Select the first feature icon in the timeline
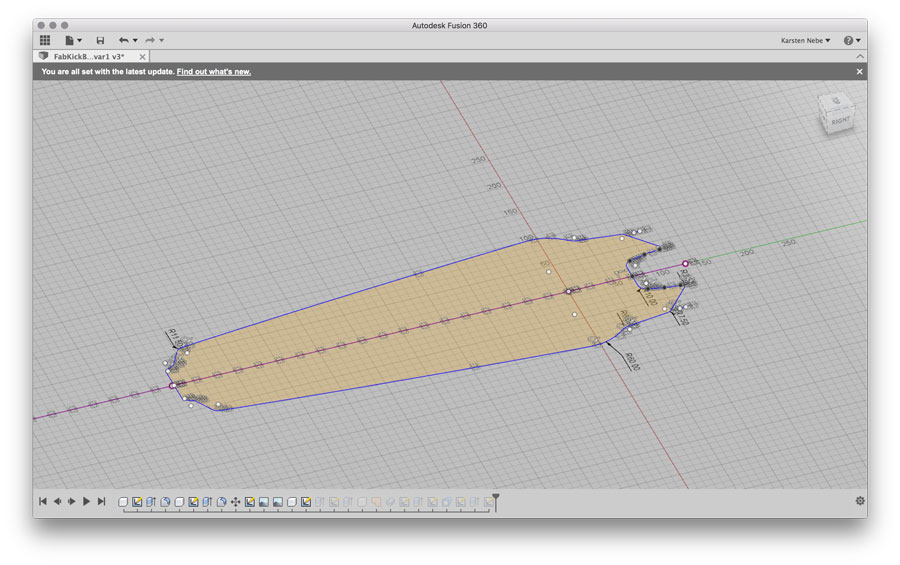Viewport: 900px width, 565px height. [x=123, y=502]
